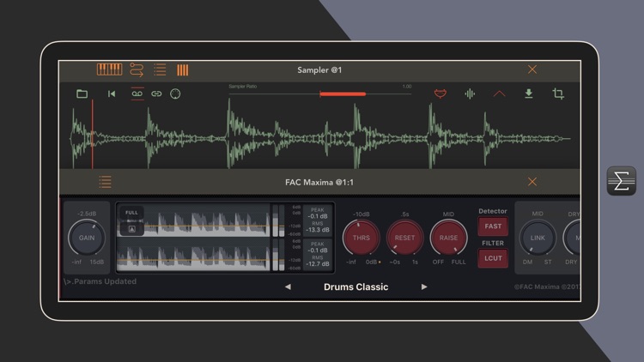Click the GAIN knob
644x362 pixels.
point(87,238)
